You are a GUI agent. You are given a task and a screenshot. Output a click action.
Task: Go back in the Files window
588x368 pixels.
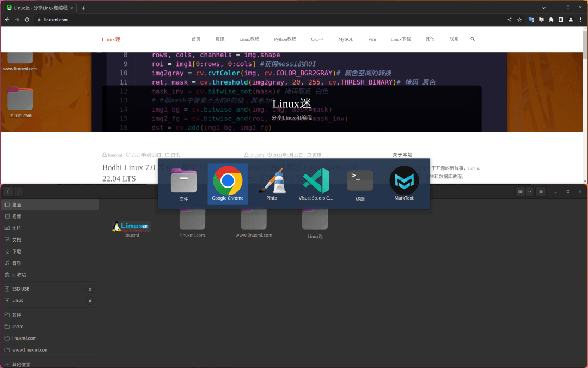8,191
